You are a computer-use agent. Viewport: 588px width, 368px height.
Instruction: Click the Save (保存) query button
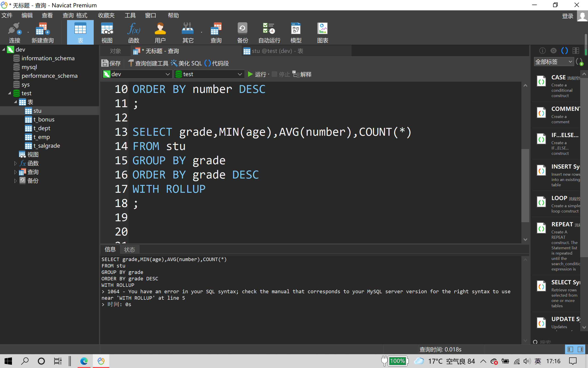coord(111,63)
